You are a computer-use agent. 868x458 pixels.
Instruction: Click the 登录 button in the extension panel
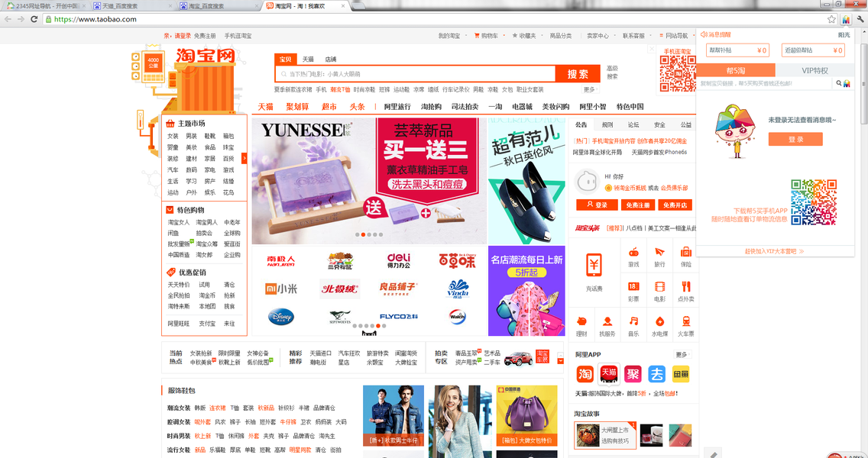click(795, 140)
